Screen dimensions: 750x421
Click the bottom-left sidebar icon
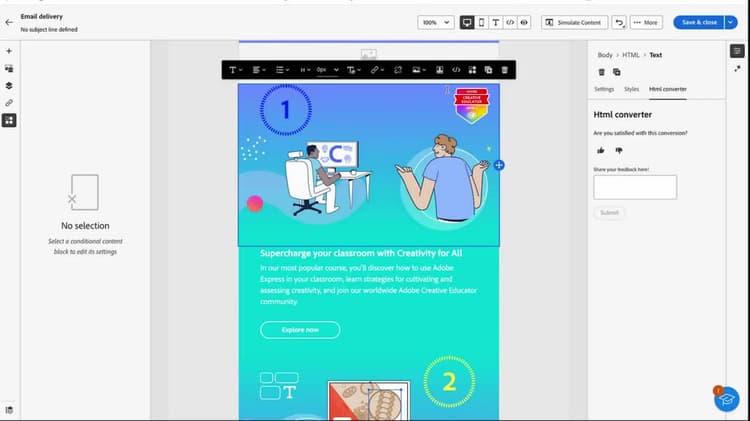(x=9, y=410)
